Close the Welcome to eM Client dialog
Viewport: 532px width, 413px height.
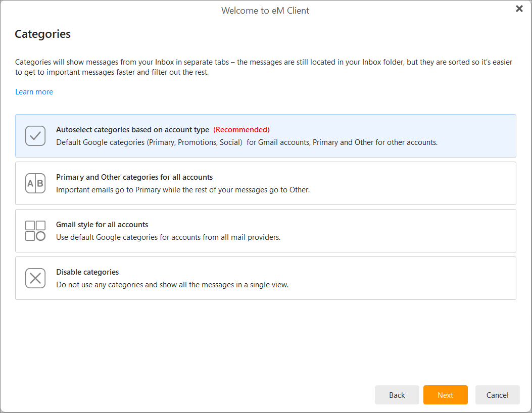tap(519, 9)
